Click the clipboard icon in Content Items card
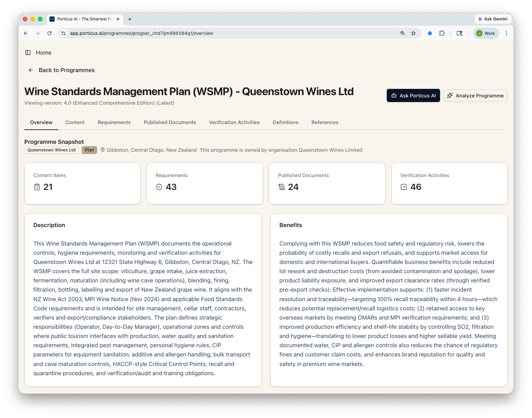 point(37,187)
